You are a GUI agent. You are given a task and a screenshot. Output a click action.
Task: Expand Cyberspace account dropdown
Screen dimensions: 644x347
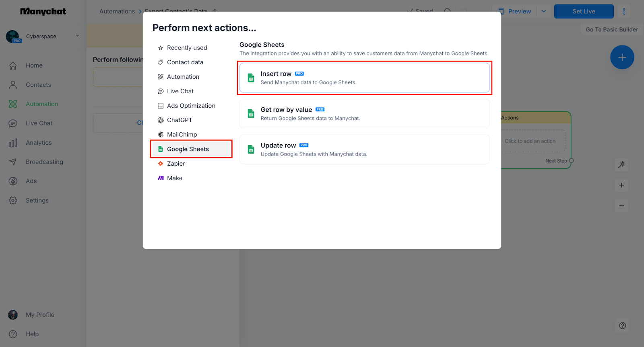click(x=77, y=36)
